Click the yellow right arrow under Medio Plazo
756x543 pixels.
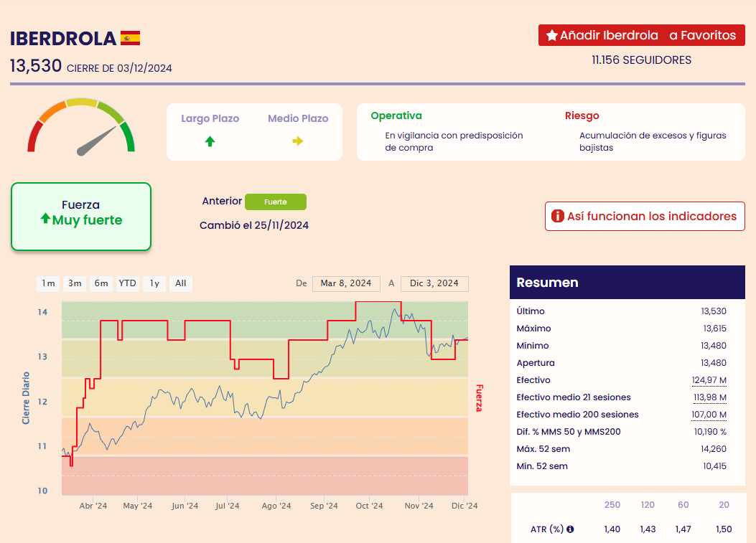pos(297,141)
